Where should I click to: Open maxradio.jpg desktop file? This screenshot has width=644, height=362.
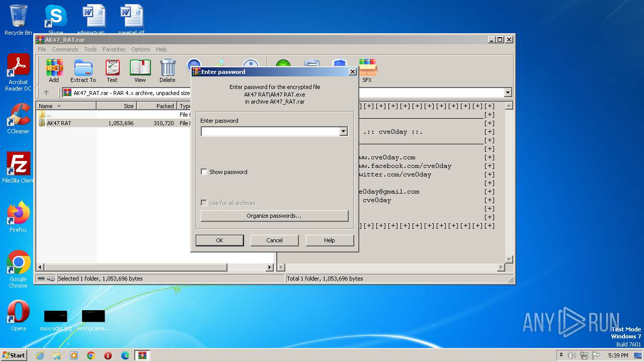pyautogui.click(x=55, y=320)
